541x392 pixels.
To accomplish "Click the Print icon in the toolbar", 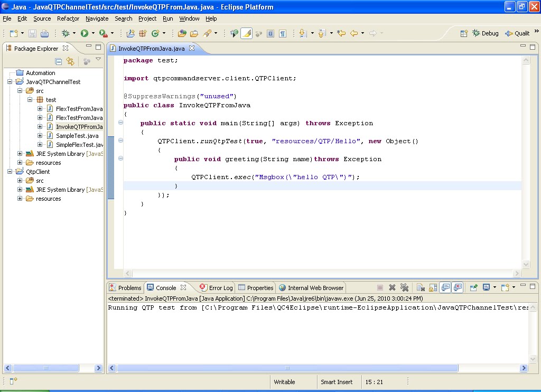I will coord(45,33).
